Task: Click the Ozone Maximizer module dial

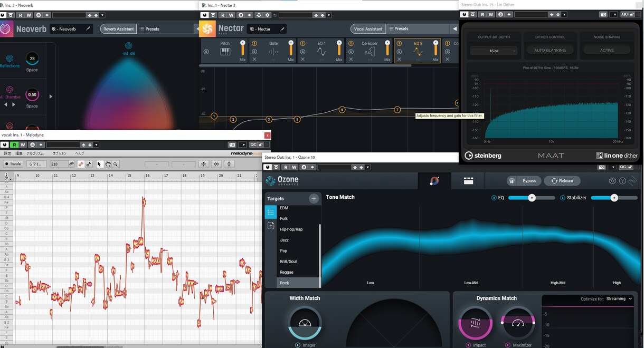Action: click(x=517, y=323)
